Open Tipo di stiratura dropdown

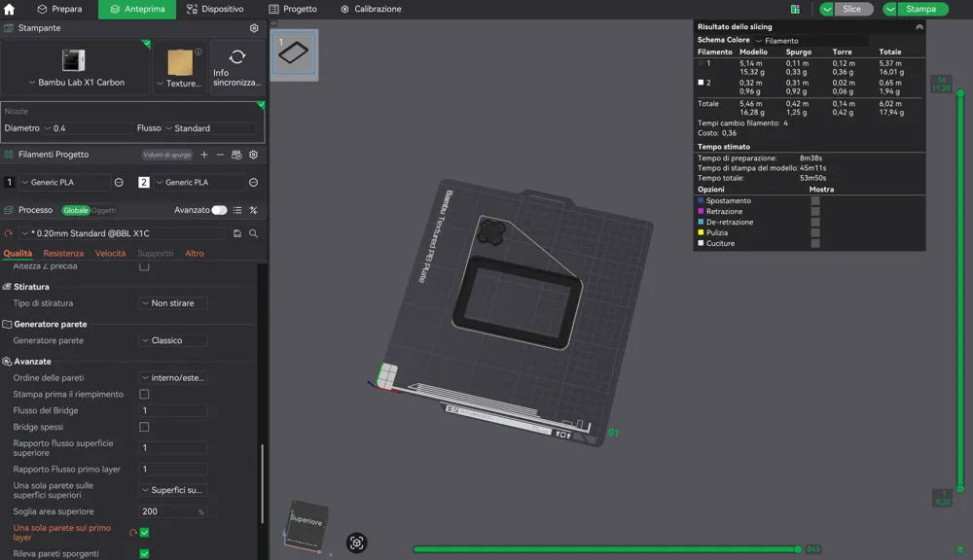[173, 303]
